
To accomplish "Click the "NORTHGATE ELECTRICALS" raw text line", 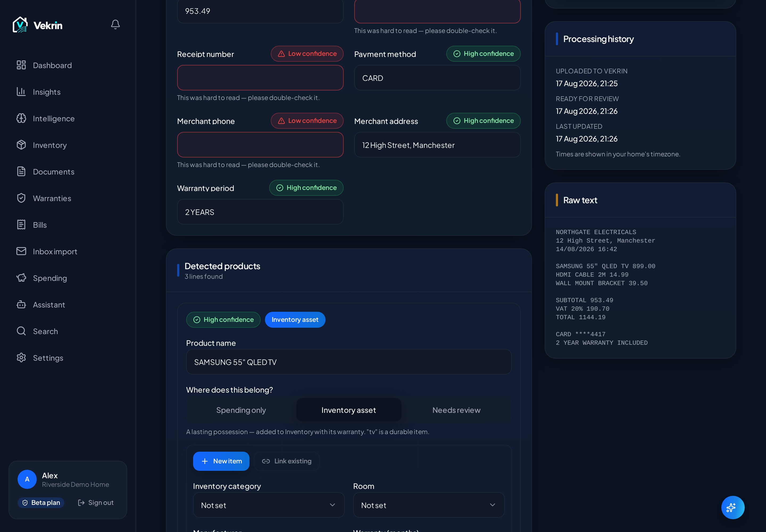I will click(596, 232).
